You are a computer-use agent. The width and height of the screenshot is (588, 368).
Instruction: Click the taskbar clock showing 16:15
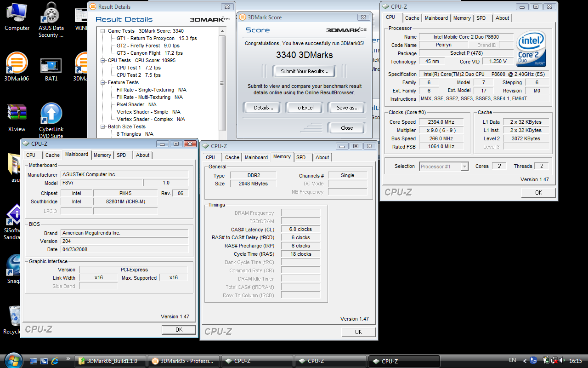(x=575, y=361)
